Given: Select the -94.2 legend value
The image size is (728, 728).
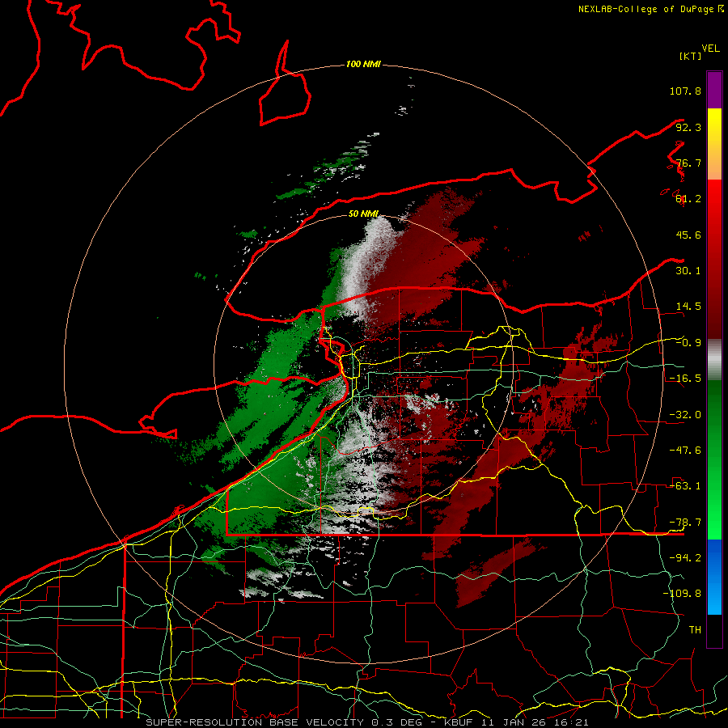Looking at the screenshot, I should pos(685,557).
